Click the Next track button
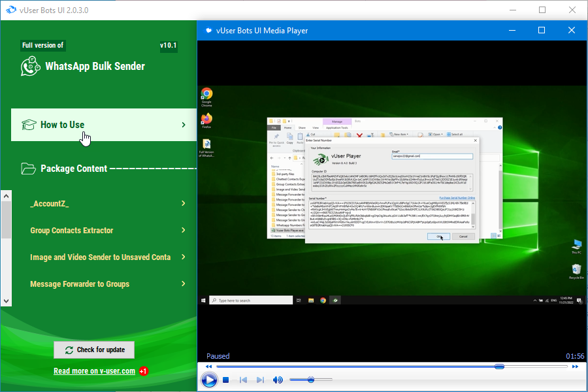This screenshot has width=588, height=392. point(260,380)
